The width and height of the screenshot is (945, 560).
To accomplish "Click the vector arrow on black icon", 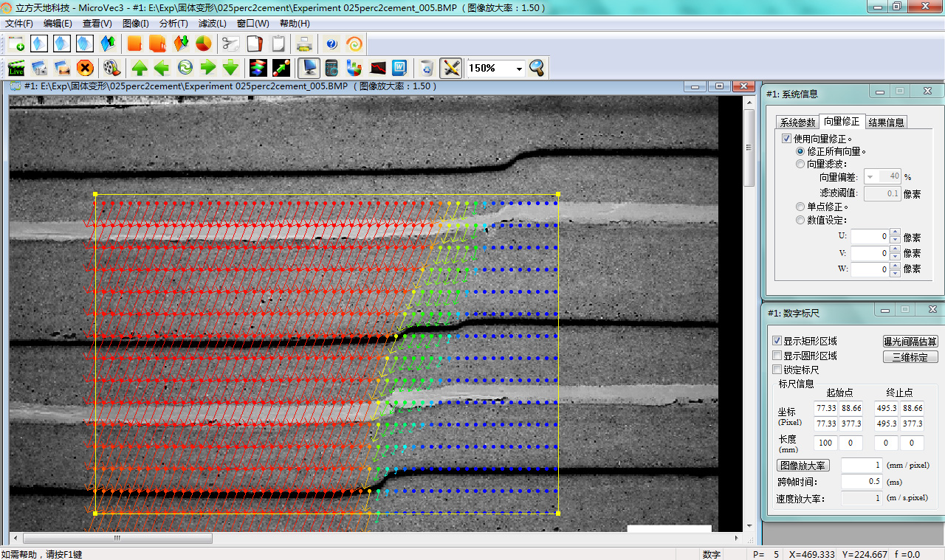I will [x=281, y=68].
